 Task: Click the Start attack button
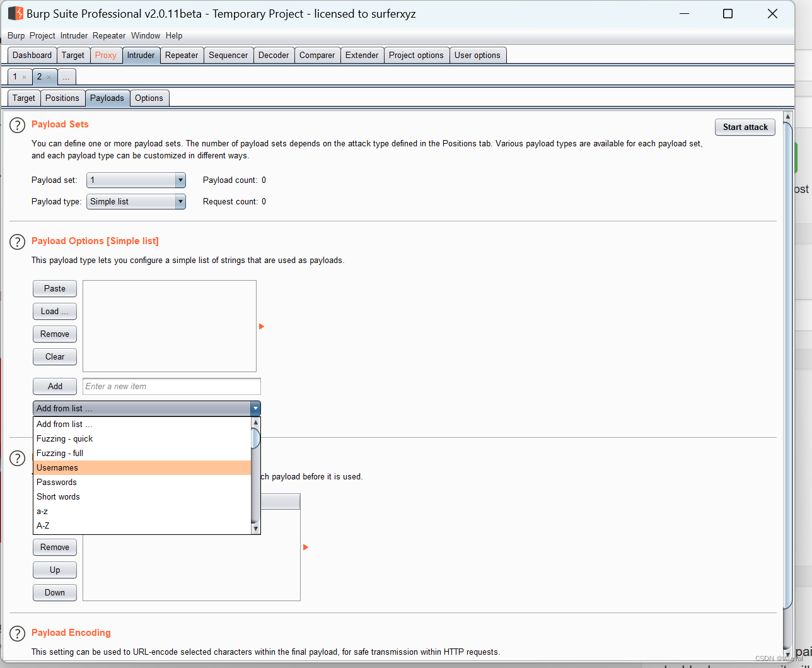[745, 127]
